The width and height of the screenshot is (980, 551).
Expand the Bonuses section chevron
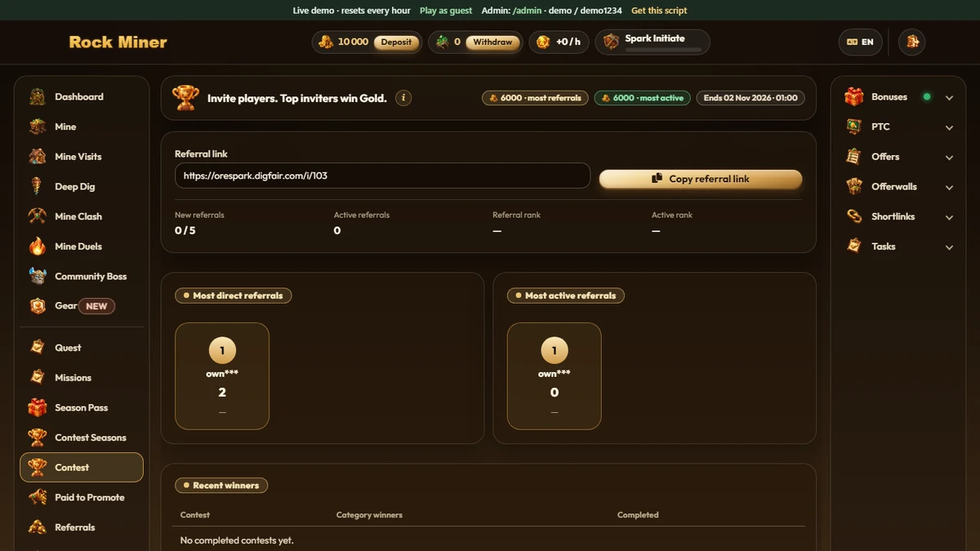[949, 98]
